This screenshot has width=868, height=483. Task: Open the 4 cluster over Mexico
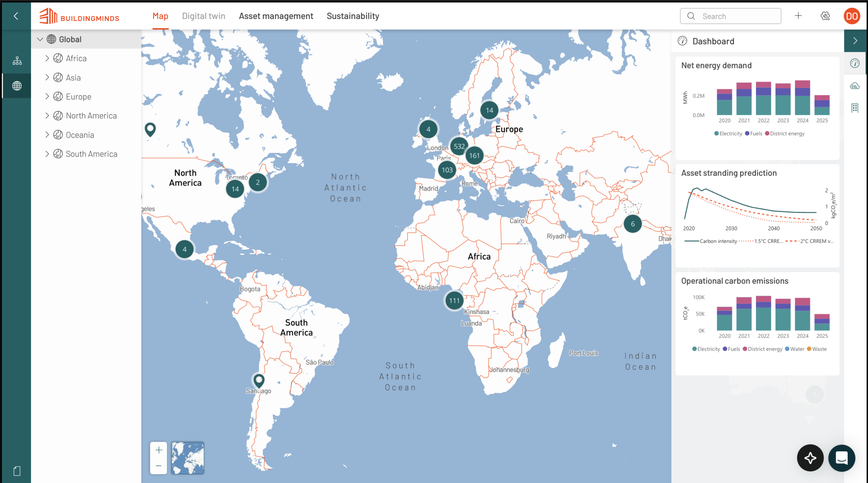coord(184,249)
